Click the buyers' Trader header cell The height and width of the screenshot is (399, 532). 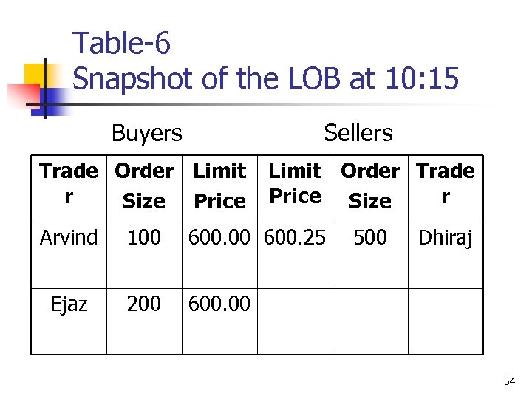69,185
